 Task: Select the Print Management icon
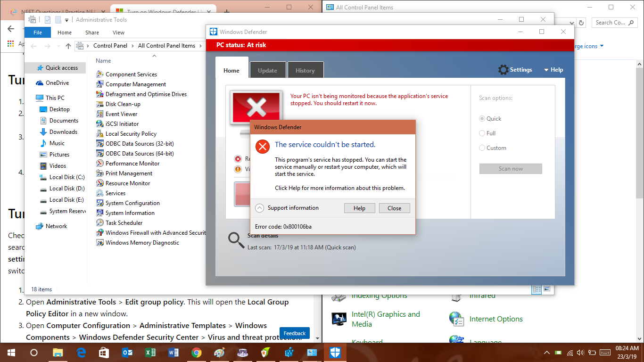pos(100,173)
